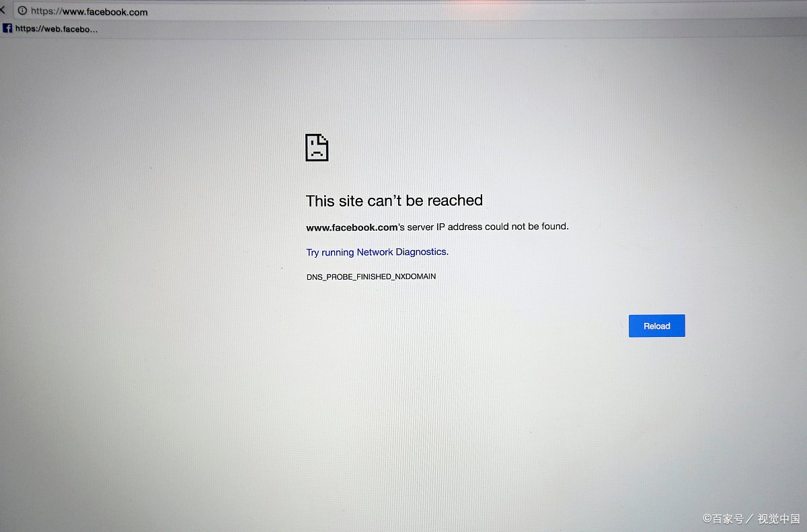
Task: Open the site information icon in the address bar
Action: pos(22,11)
